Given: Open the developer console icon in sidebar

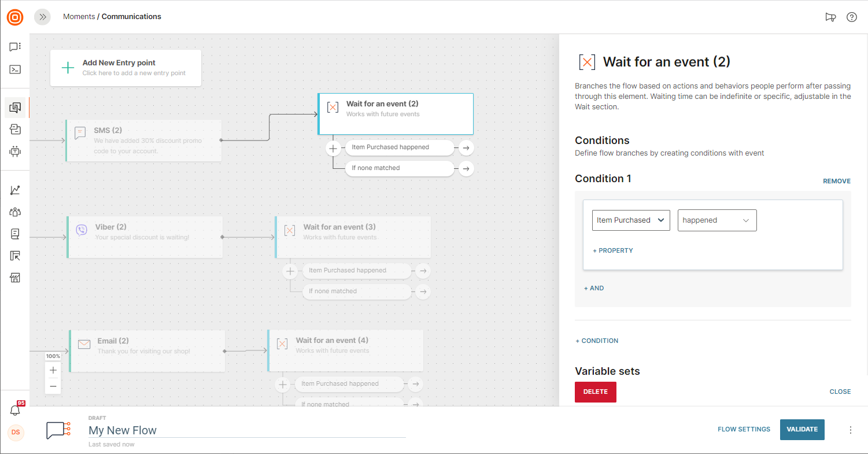Looking at the screenshot, I should tap(15, 69).
